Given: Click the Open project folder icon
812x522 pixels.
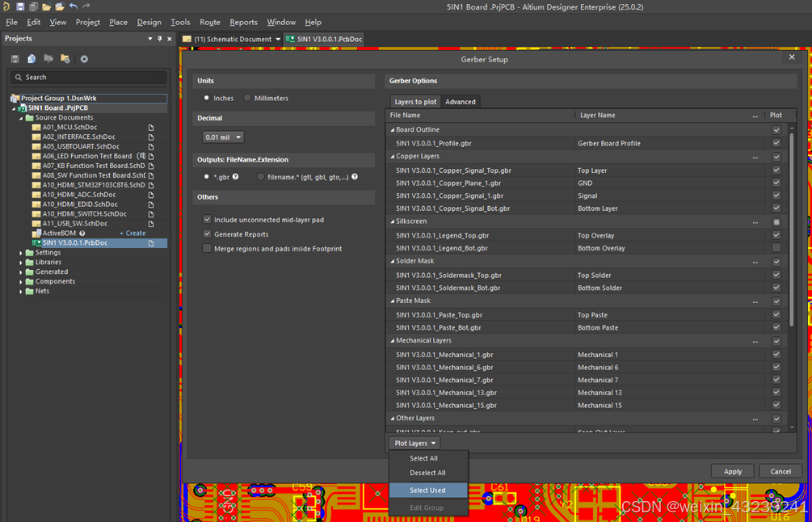Looking at the screenshot, I should pos(60,6).
